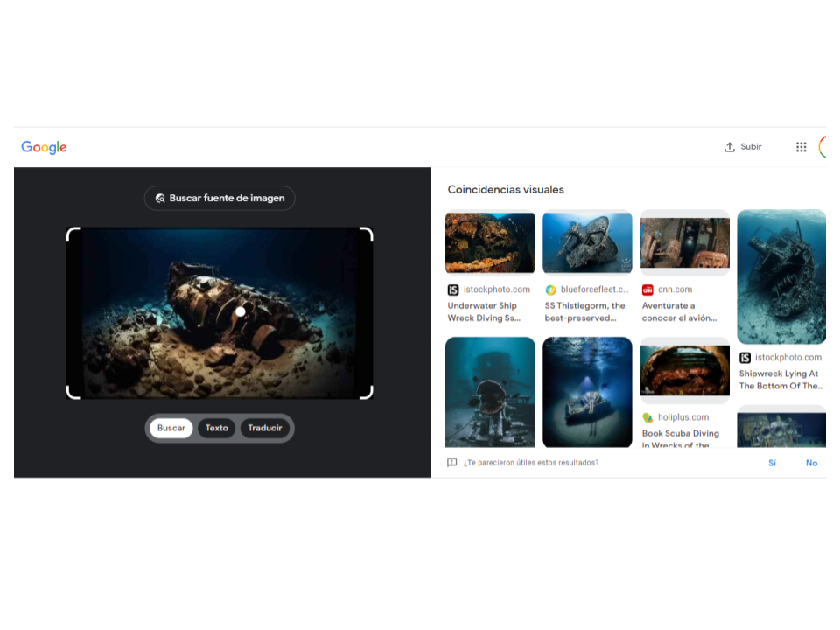Screen dimensions: 840x630
Task: Click the cnn.com source icon
Action: pyautogui.click(x=647, y=290)
